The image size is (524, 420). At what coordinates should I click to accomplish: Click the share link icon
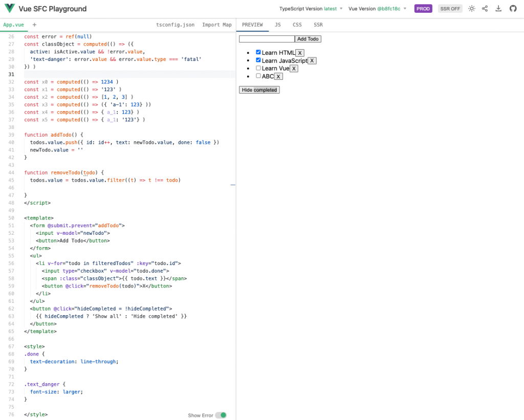click(485, 9)
